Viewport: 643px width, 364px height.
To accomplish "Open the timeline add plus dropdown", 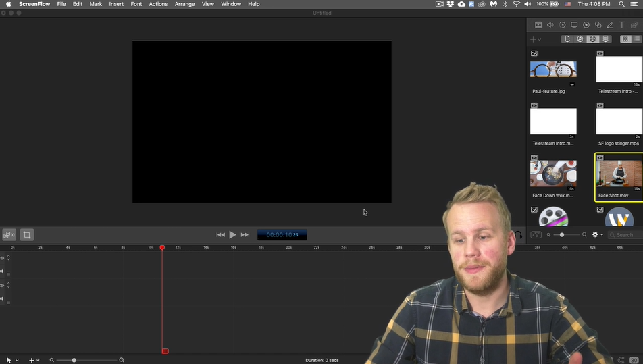I will click(34, 360).
